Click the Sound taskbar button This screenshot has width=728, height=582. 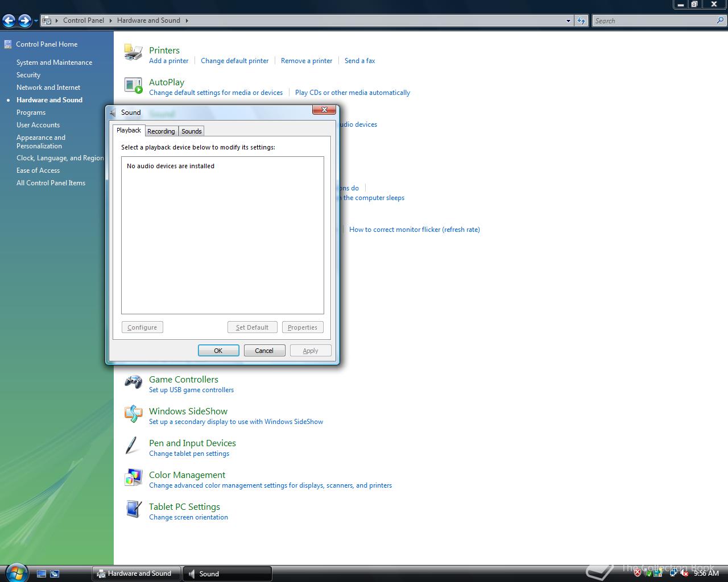(227, 573)
